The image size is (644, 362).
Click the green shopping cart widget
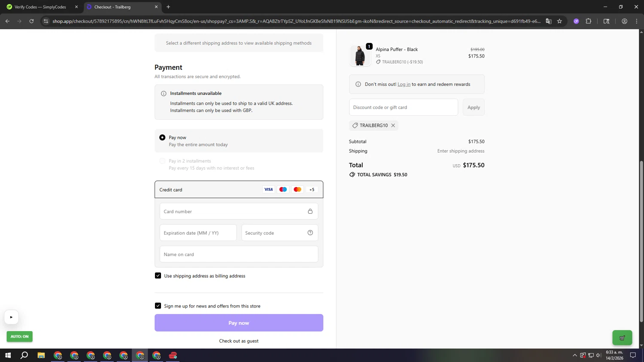coord(622,338)
